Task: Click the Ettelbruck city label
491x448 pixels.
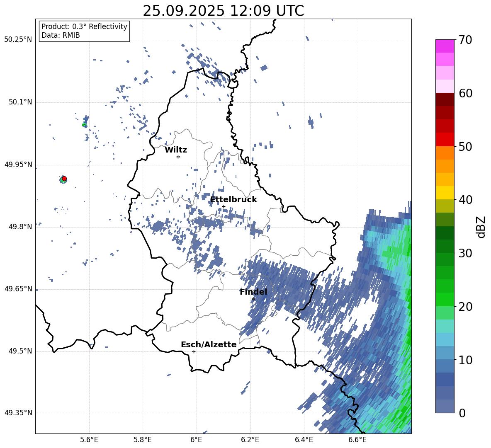Action: tap(233, 200)
